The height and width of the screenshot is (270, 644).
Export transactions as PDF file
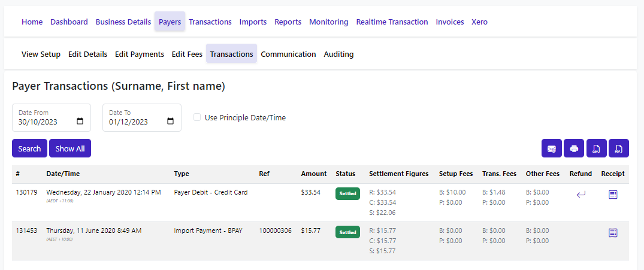(619, 148)
